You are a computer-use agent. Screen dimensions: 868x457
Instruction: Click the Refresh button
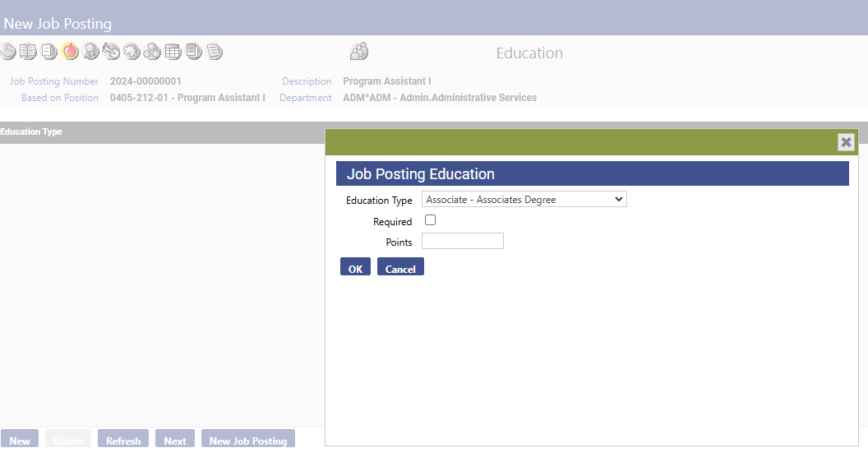[x=123, y=439]
